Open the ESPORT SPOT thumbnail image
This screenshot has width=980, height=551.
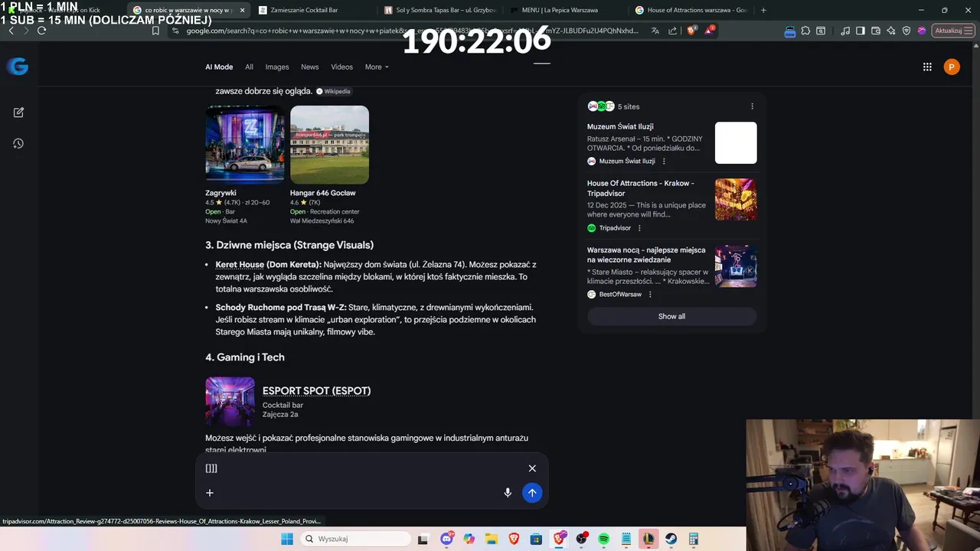tap(230, 401)
